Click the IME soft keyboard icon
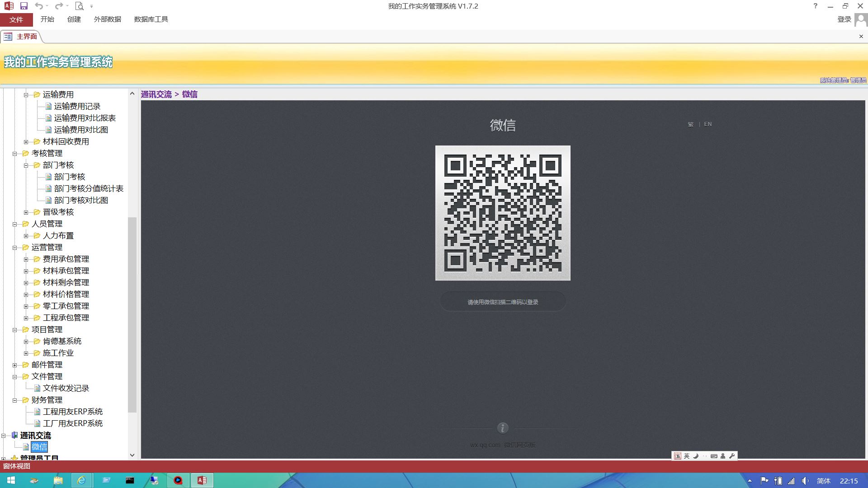This screenshot has height=488, width=868. 714,456
